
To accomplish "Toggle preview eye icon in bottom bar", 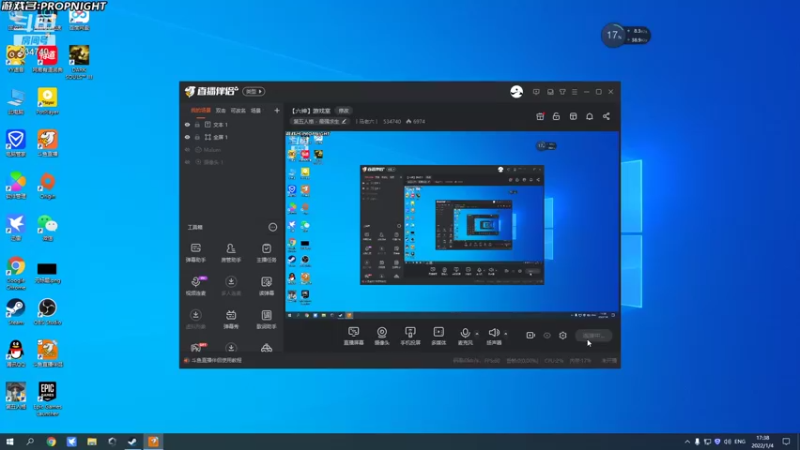I will [547, 335].
